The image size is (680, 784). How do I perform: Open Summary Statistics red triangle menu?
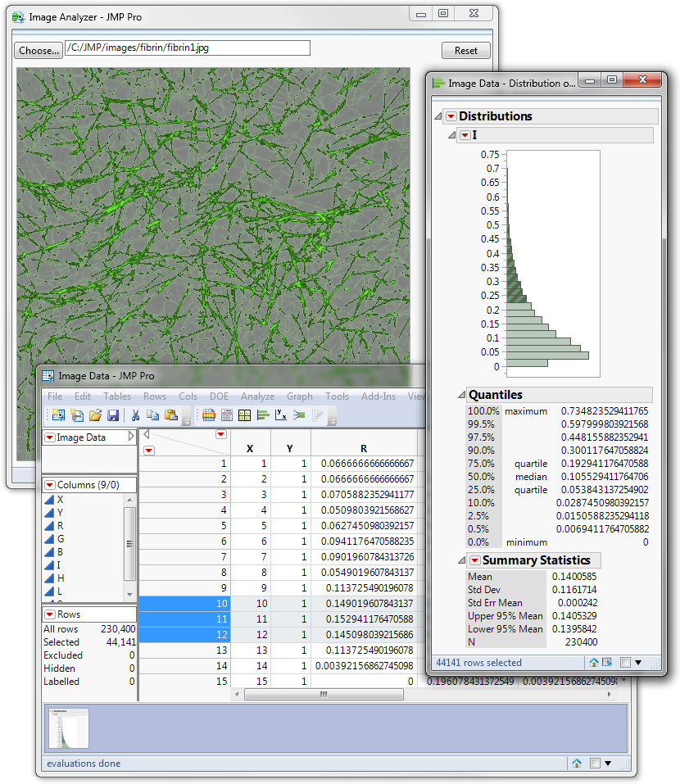pos(475,560)
